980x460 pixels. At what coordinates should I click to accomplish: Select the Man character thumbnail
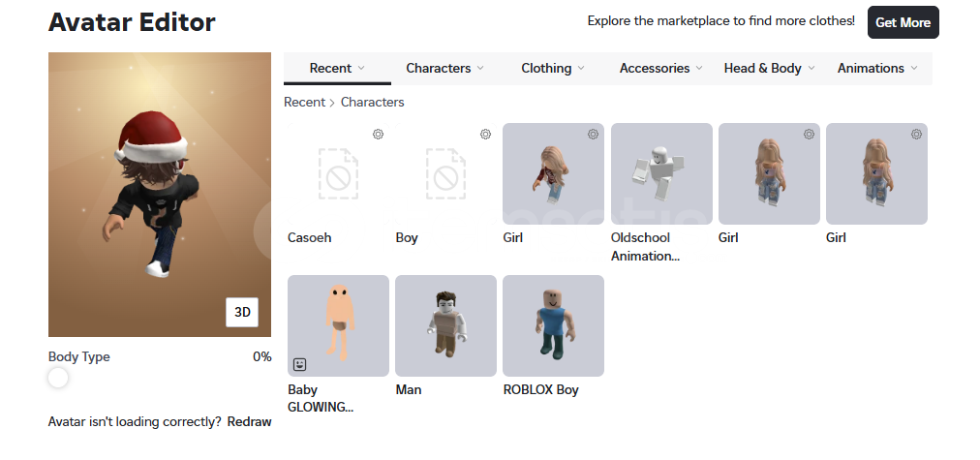click(x=445, y=325)
